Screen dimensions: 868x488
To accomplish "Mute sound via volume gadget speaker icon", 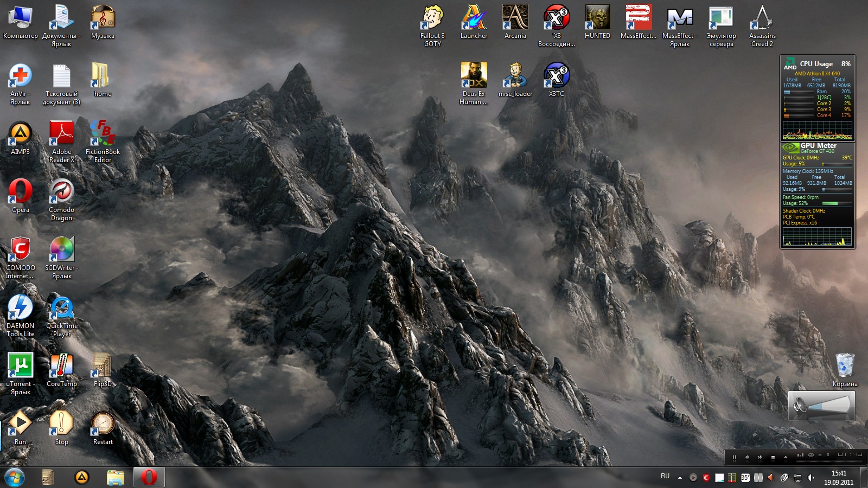I will [x=800, y=406].
